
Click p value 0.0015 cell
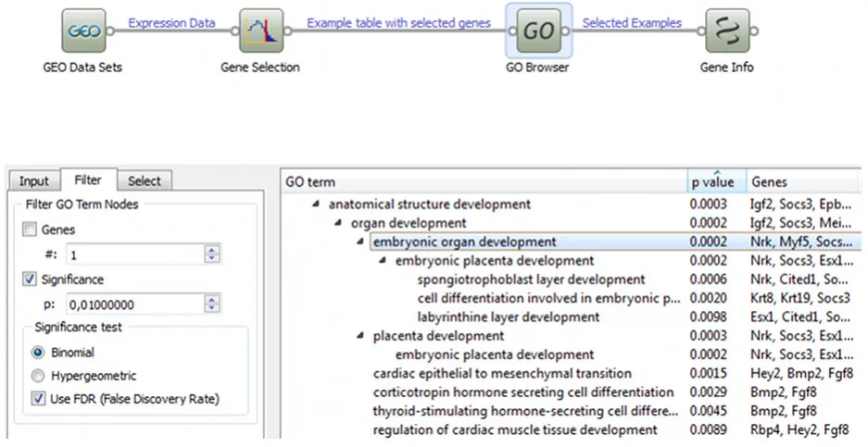point(708,373)
